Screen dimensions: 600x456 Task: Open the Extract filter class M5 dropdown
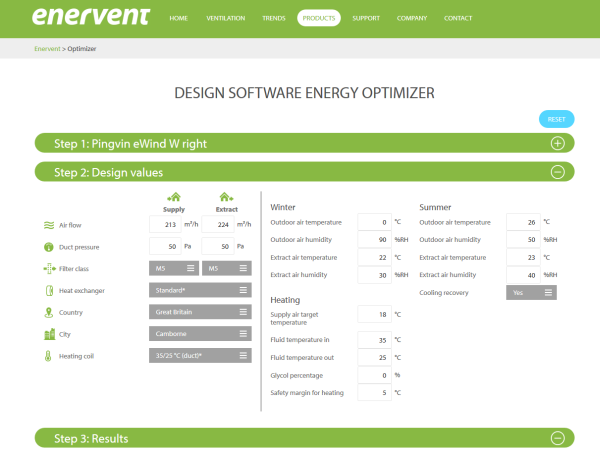pos(227,268)
